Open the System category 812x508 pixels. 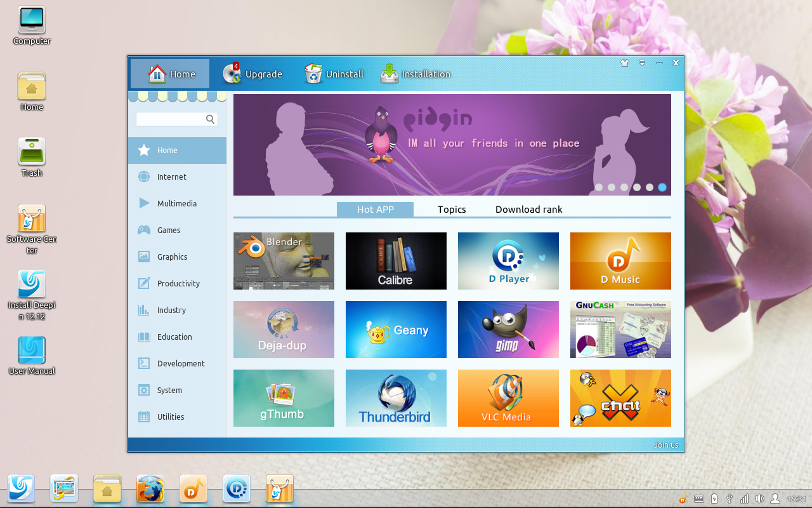click(177, 391)
